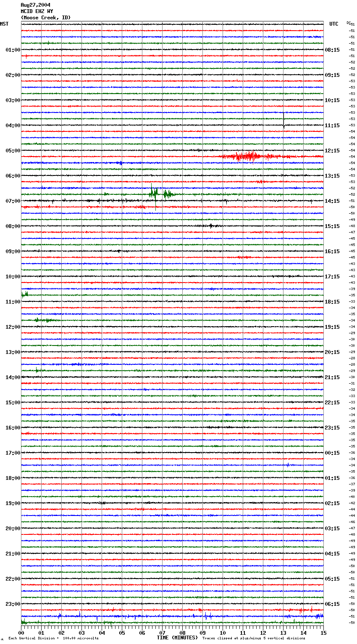Click the MST timezone label
Viewport: 357px width, 644px height.
click(4, 24)
